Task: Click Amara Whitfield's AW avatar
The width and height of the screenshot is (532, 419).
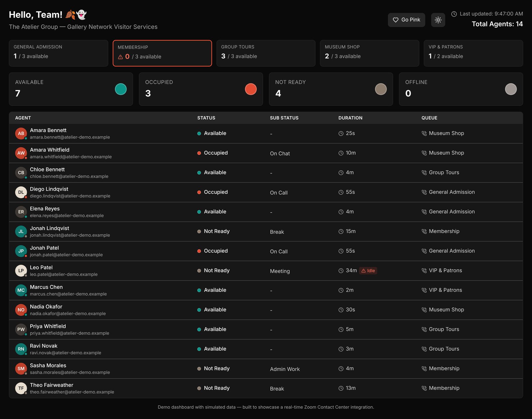Action: pos(21,153)
